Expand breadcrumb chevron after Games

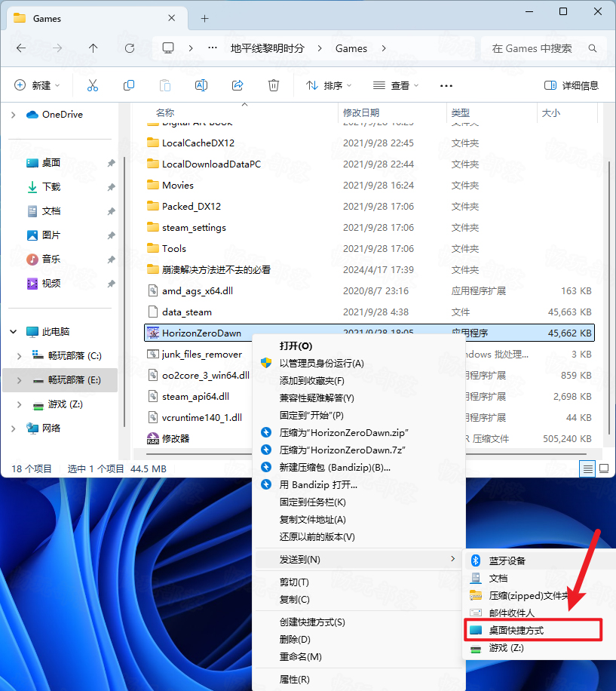point(384,48)
